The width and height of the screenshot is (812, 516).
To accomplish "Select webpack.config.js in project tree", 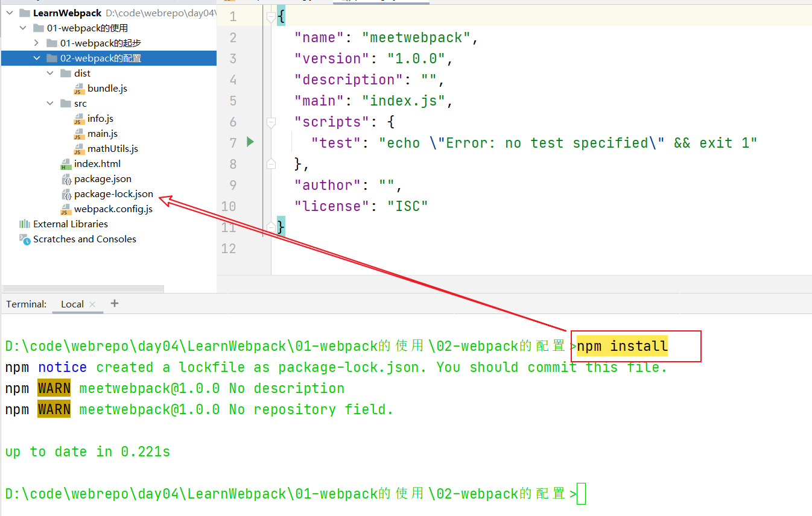I will click(x=113, y=209).
